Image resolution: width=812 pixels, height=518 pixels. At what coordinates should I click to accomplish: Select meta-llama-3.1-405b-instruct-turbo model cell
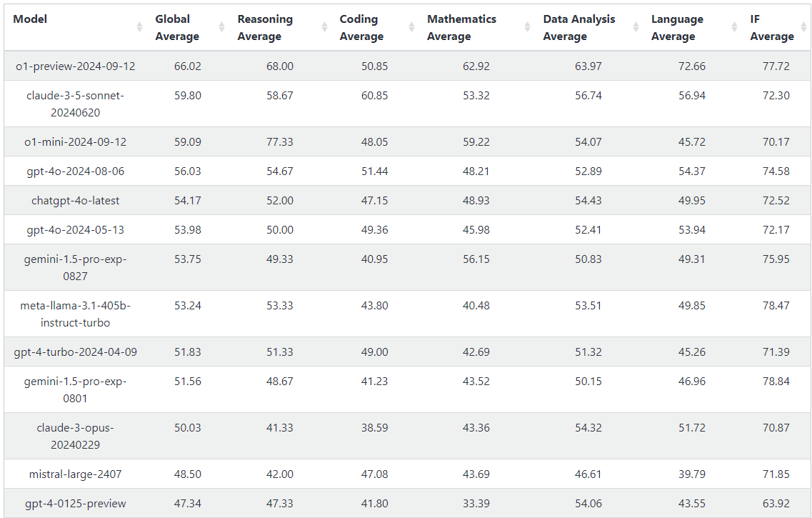[x=76, y=314]
